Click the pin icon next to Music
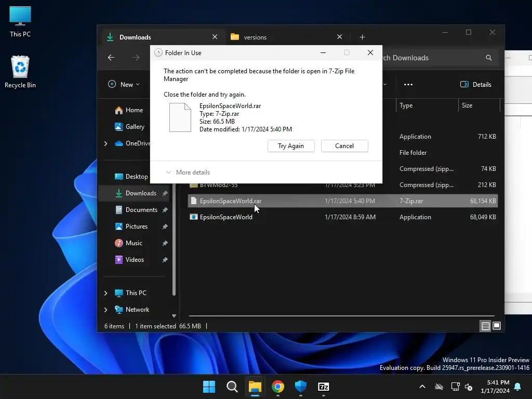Viewport: 532px width, 399px height. pyautogui.click(x=165, y=243)
